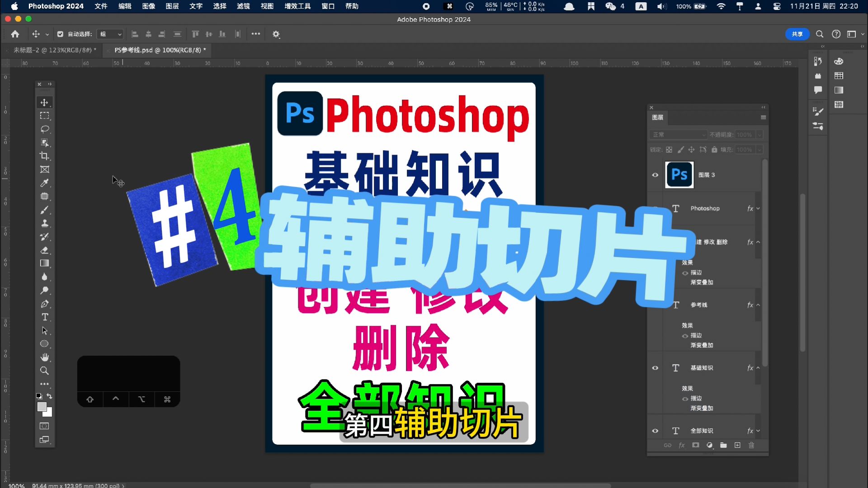Screen dimensions: 868x488
Task: Open the fill 100% dropdown arrow
Action: point(759,150)
